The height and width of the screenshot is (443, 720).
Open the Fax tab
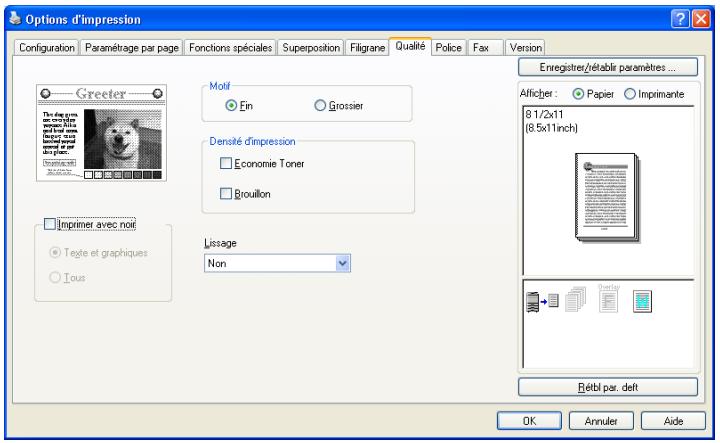point(485,48)
